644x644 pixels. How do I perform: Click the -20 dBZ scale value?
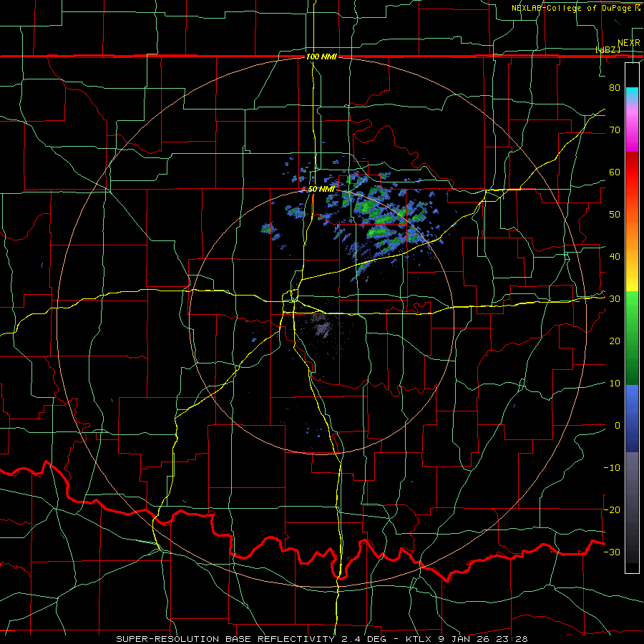click(x=612, y=509)
